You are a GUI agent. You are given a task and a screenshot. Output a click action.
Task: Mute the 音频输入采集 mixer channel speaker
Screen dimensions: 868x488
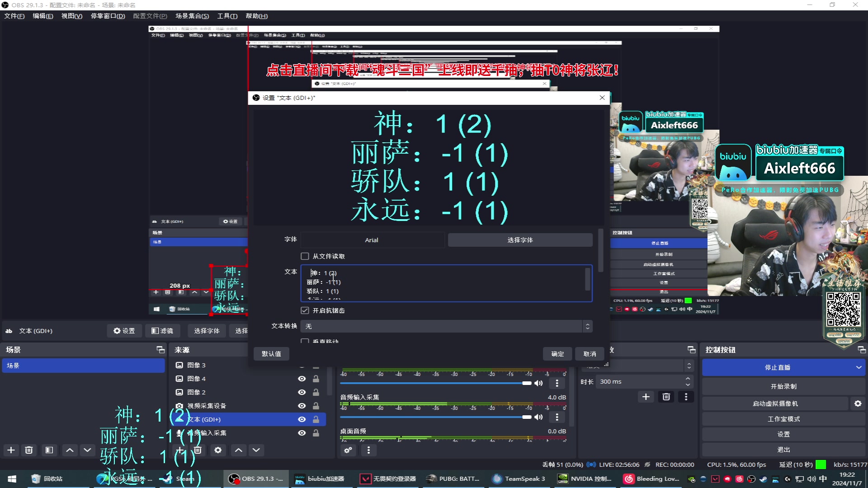tap(538, 417)
